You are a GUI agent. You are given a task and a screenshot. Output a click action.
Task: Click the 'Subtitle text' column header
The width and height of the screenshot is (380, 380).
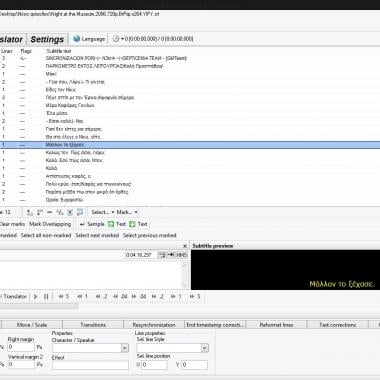[59, 51]
